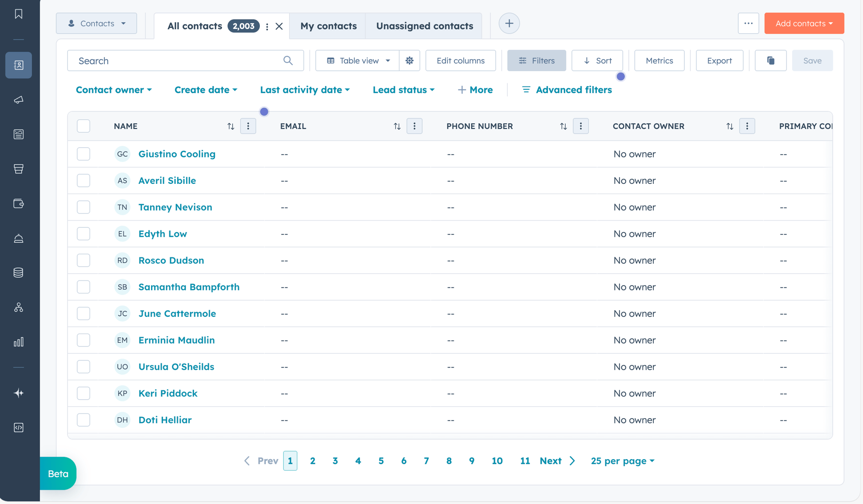Check the checkbox beside Keri Piddock

pyautogui.click(x=83, y=393)
